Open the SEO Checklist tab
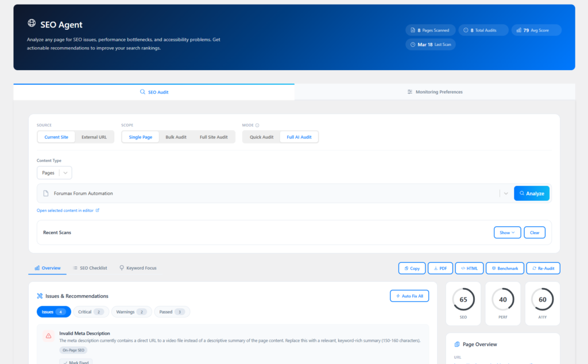Viewport: 588px width, 364px height. (90, 268)
